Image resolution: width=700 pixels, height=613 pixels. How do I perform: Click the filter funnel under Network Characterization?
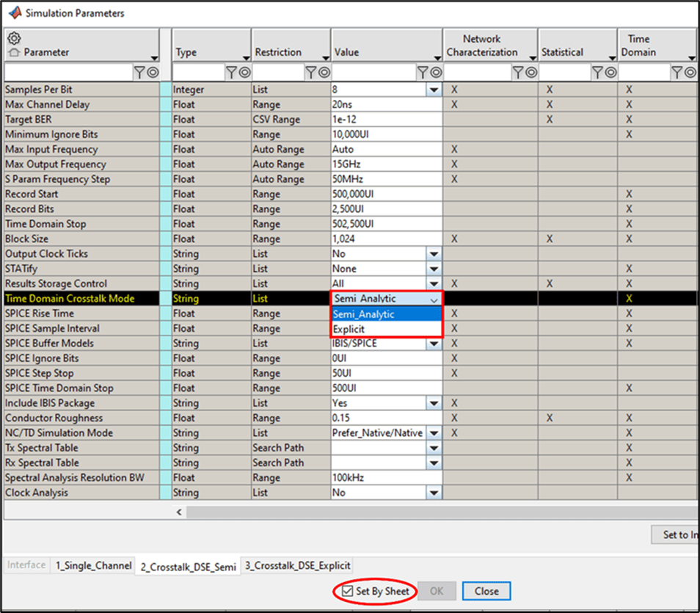[x=518, y=73]
